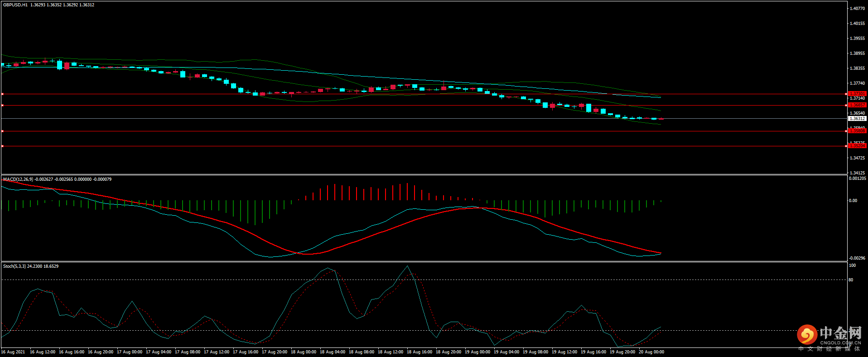Viewport: 868px width, 357px height.
Task: Click the red cloud logo of the CNGOLD watermark
Action: coord(807,335)
